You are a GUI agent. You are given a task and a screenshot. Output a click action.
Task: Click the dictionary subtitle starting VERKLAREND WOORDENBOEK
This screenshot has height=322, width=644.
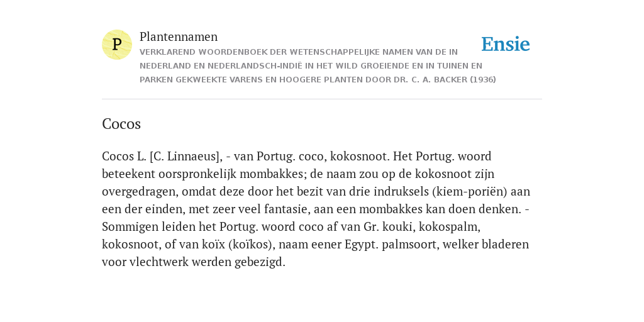[318, 65]
